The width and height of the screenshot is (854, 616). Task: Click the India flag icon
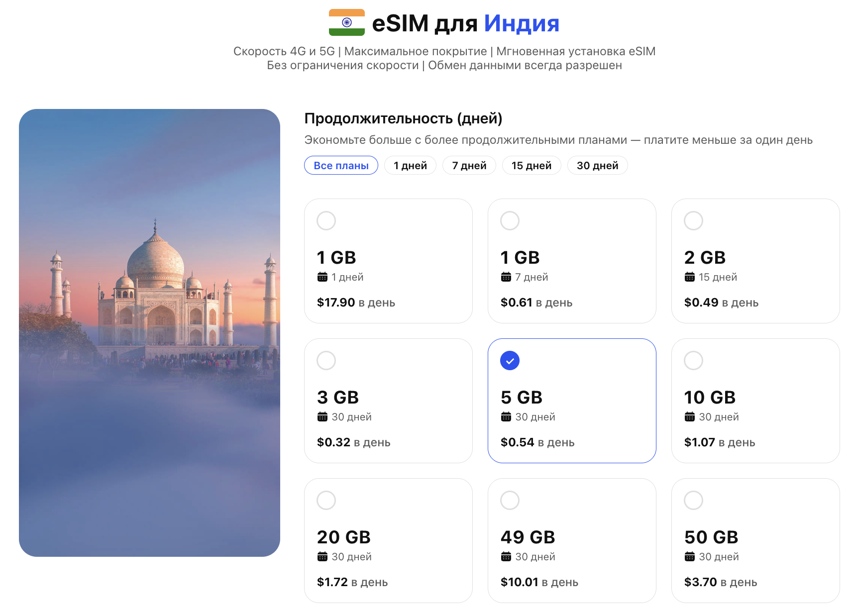click(346, 22)
